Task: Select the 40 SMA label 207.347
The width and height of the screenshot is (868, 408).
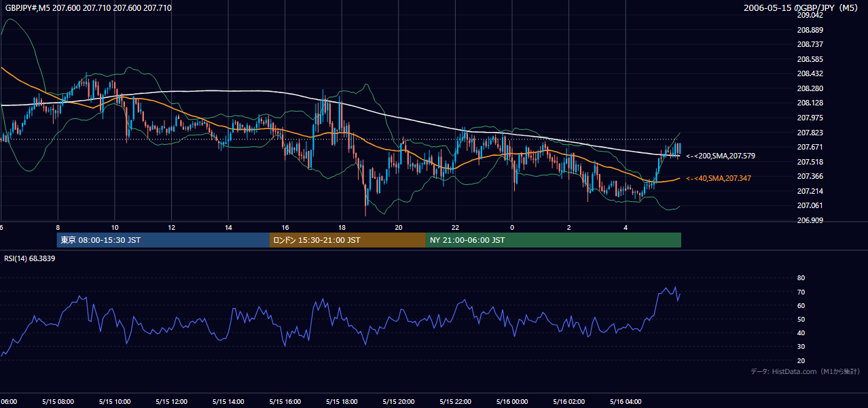Action: [x=719, y=178]
